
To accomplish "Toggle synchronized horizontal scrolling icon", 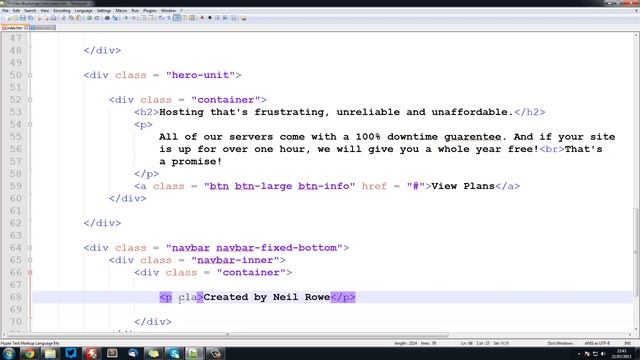I will pos(151,18).
